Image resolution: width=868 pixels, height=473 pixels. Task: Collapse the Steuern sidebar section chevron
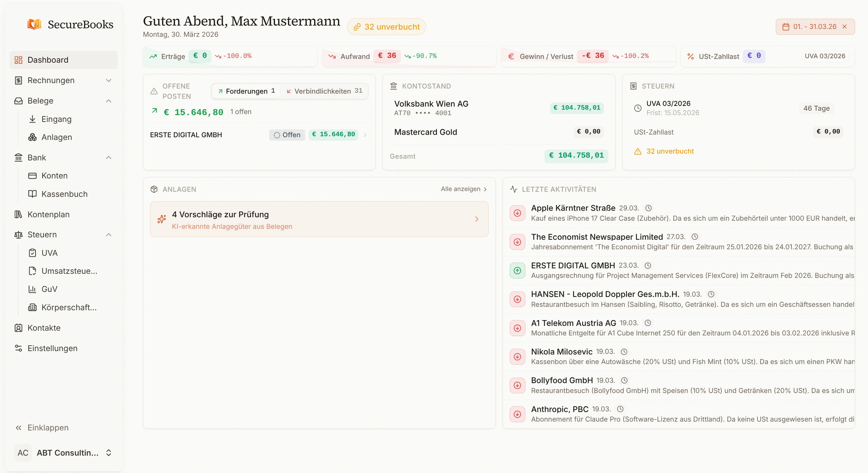pos(109,235)
